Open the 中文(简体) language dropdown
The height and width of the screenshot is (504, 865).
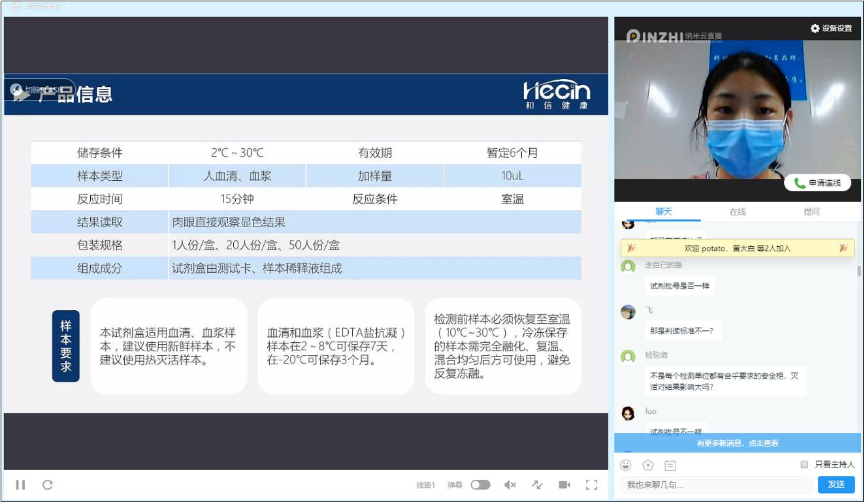coord(48,7)
